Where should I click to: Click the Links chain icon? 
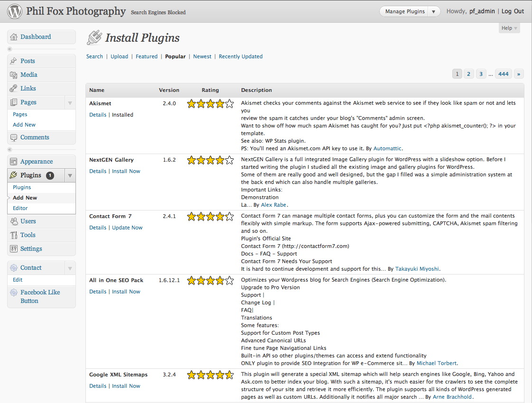[x=14, y=89]
